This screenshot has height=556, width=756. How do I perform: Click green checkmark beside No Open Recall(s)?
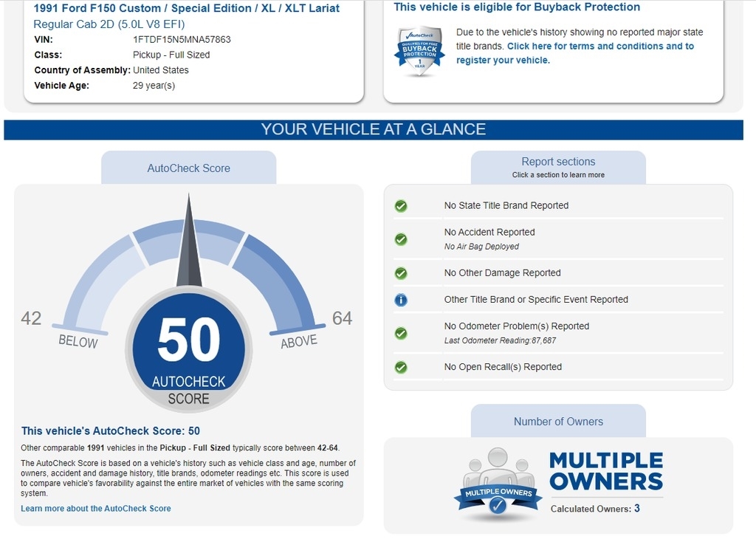coord(401,367)
